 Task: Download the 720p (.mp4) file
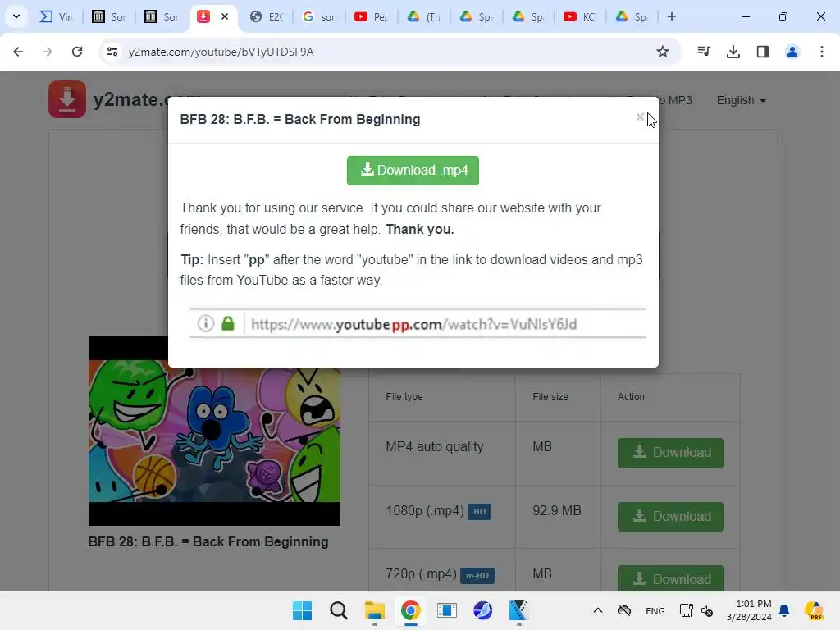(x=670, y=578)
